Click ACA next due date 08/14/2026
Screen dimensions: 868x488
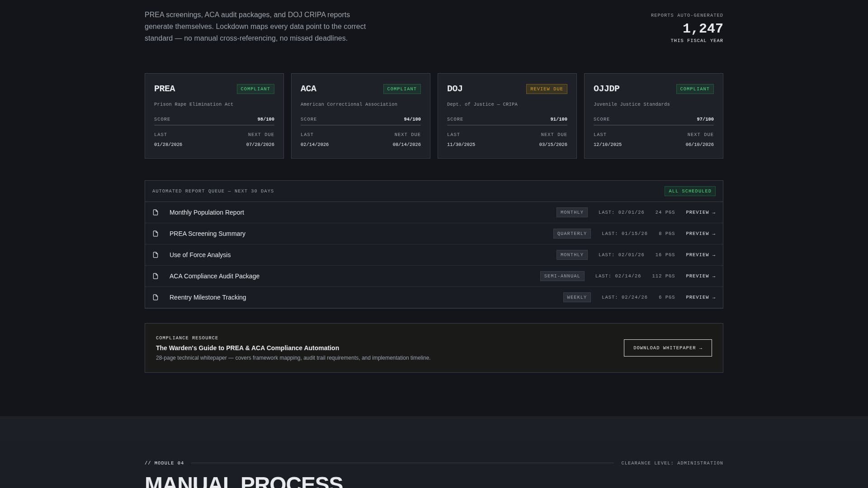coord(407,145)
